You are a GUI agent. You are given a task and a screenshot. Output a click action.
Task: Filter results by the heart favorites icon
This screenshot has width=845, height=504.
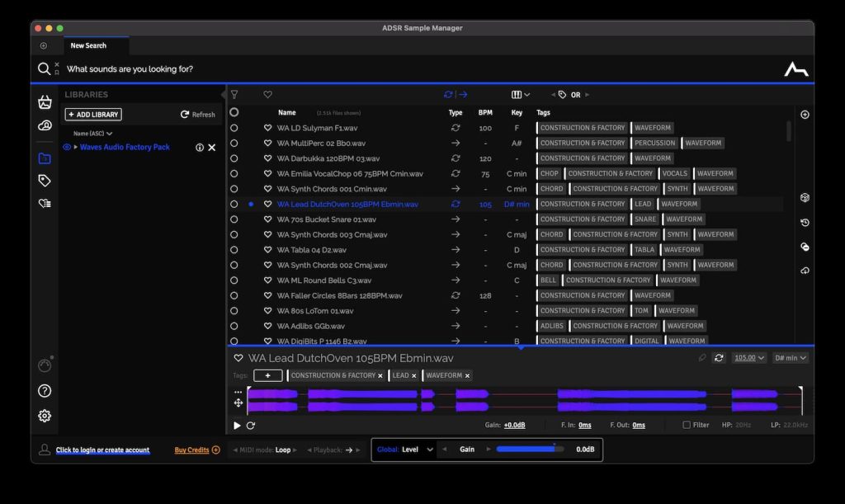[268, 95]
